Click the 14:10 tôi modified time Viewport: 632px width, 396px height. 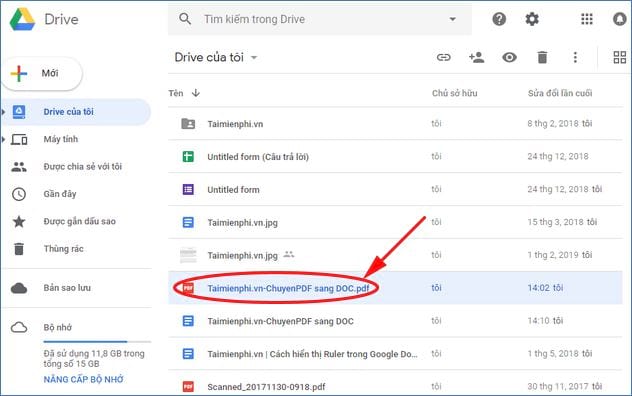545,321
